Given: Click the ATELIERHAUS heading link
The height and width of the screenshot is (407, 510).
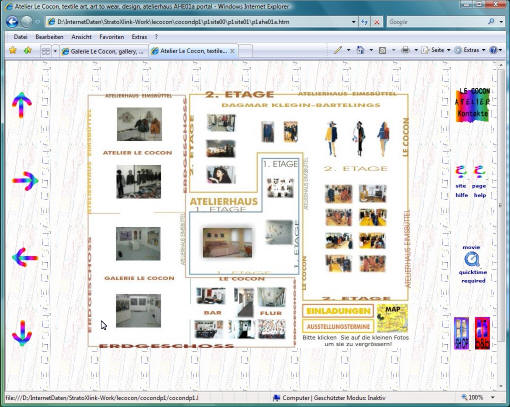Looking at the screenshot, I should [224, 201].
